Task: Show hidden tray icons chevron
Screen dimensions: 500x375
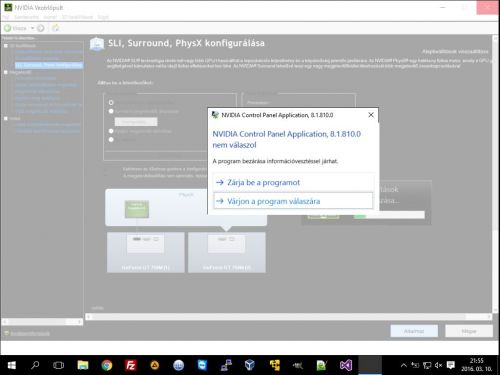Action: [x=404, y=366]
